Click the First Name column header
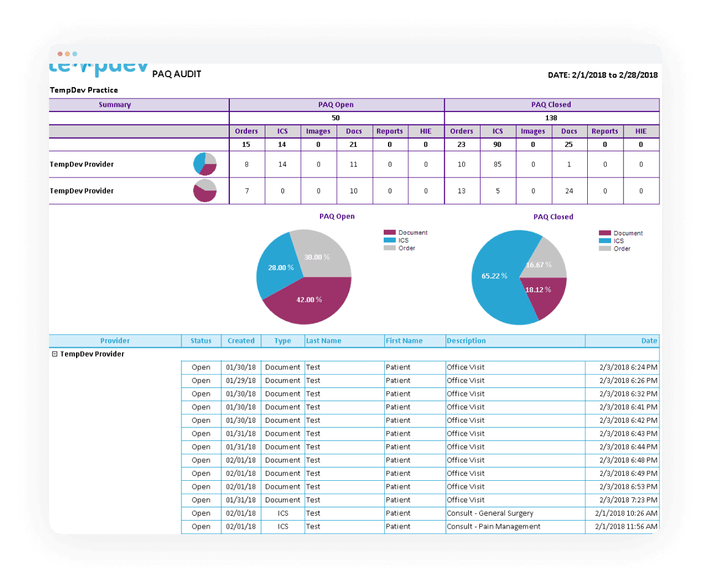 coord(415,341)
